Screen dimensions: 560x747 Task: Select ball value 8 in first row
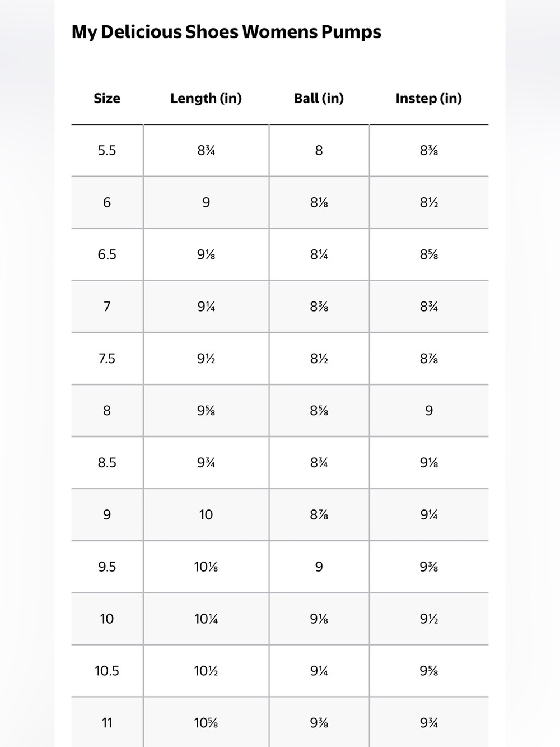pyautogui.click(x=319, y=150)
